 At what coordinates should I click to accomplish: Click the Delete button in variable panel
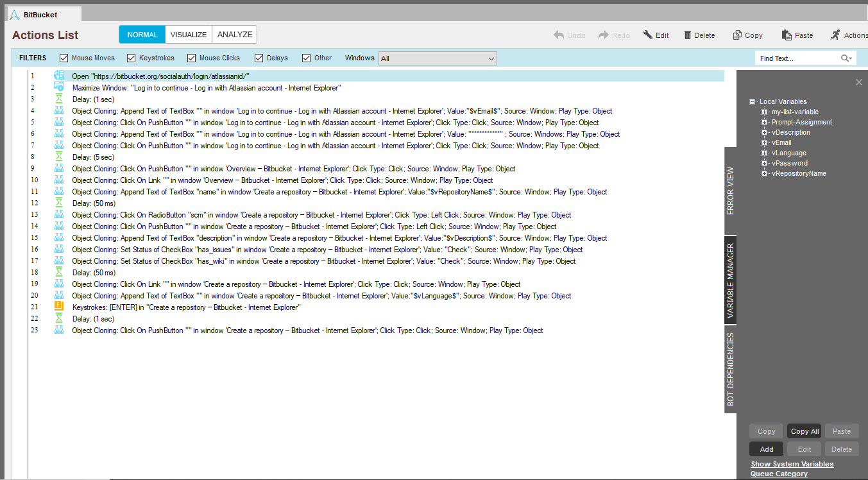pyautogui.click(x=842, y=449)
